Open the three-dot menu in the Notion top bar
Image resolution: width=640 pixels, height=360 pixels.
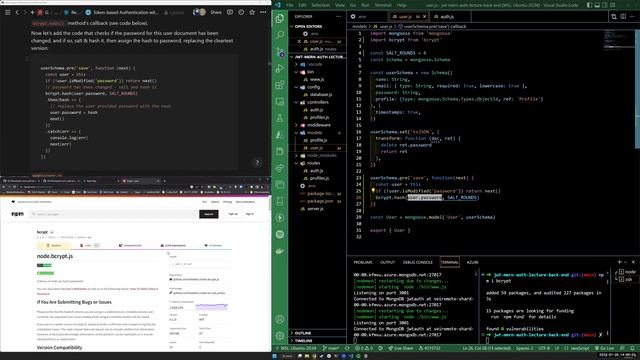tap(263, 12)
